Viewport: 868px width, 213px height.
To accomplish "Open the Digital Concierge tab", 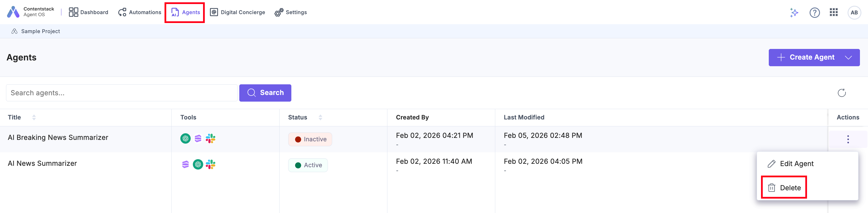I will pyautogui.click(x=237, y=12).
